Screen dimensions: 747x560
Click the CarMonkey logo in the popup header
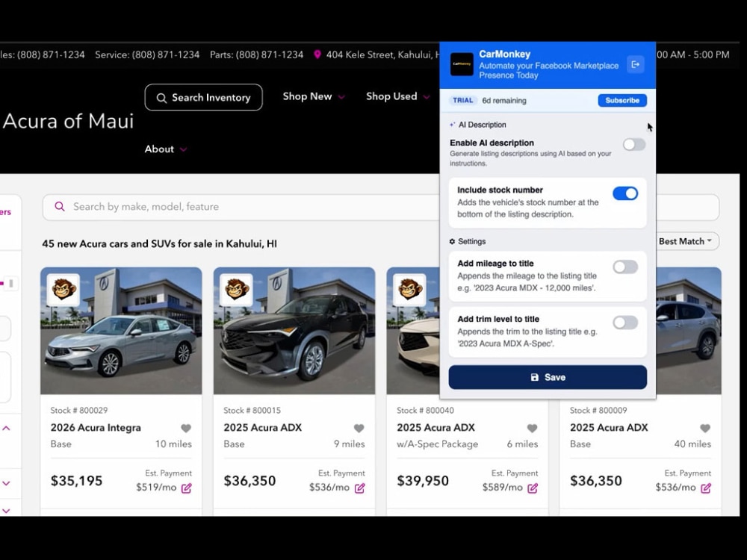click(x=462, y=64)
